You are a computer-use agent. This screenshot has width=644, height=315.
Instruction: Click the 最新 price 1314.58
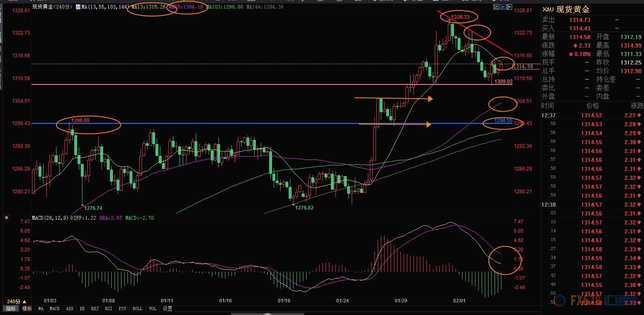point(579,37)
